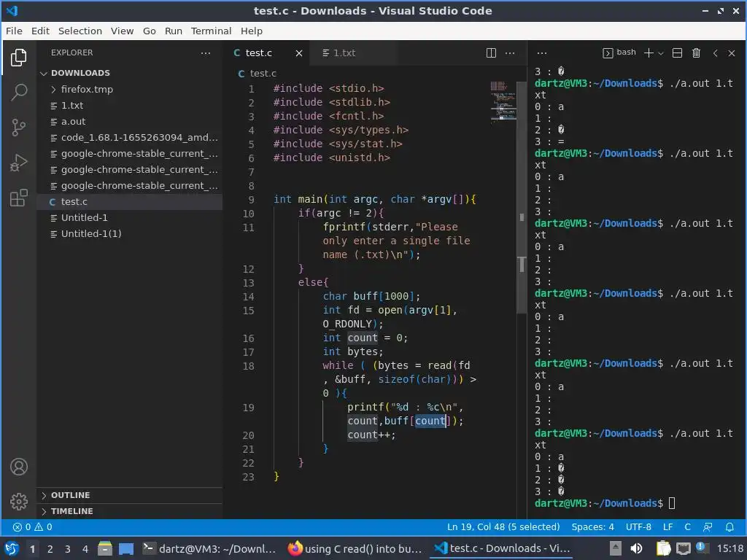Open the Extensions view

tap(18, 198)
